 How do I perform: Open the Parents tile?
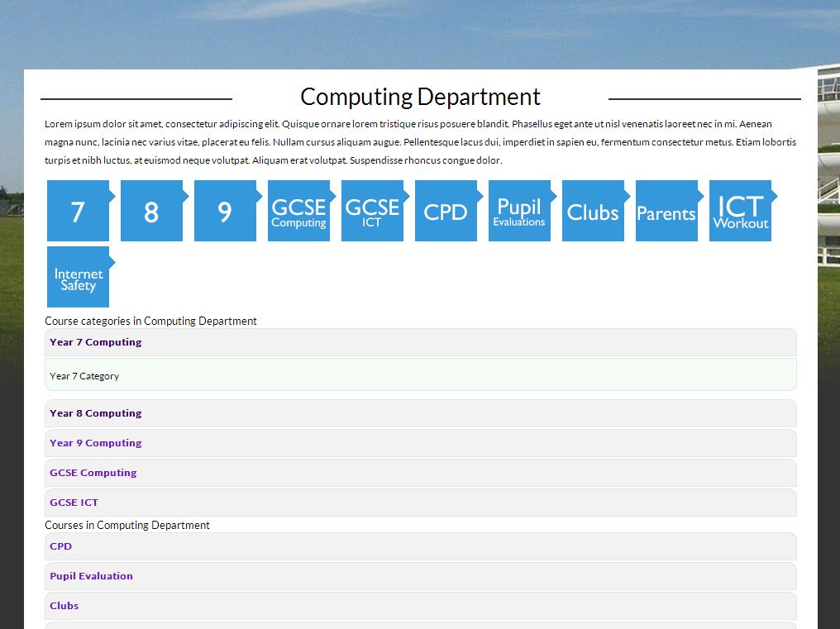tap(666, 211)
